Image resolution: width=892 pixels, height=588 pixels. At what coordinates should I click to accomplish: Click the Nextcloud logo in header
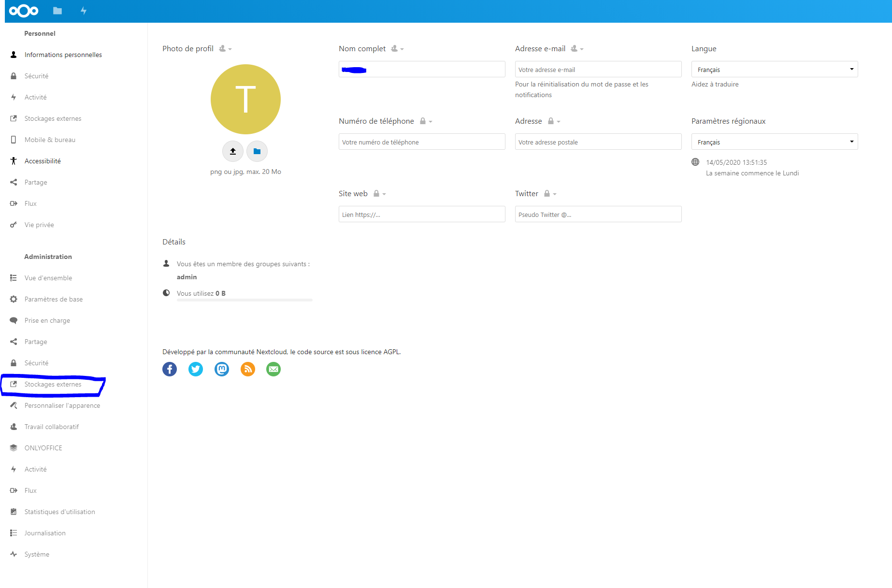(x=24, y=11)
